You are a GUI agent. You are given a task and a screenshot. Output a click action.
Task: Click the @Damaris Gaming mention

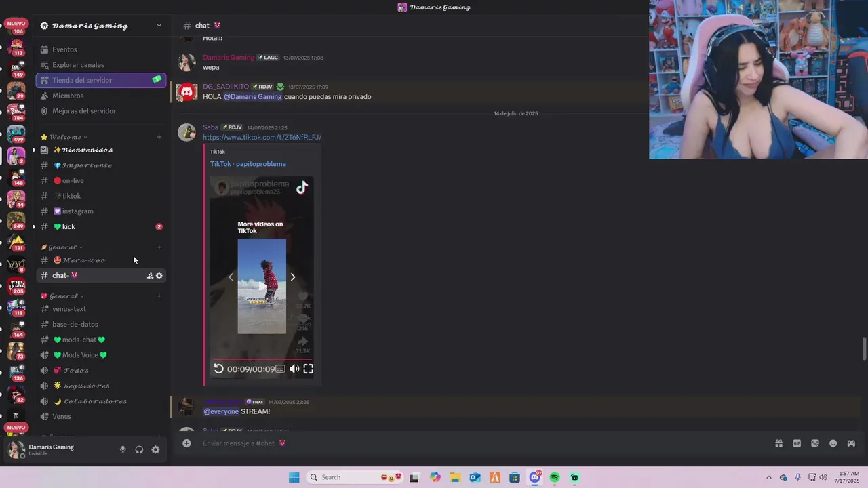[253, 97]
